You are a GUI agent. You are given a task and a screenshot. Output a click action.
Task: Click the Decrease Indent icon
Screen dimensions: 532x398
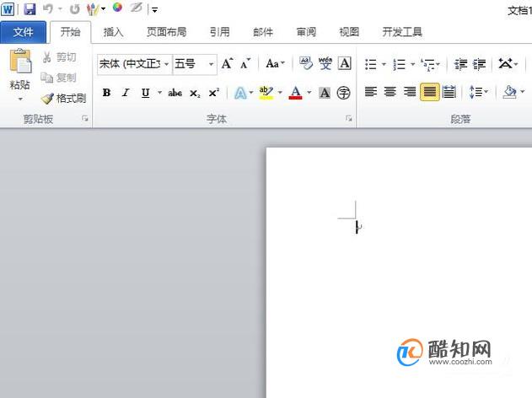pos(460,64)
